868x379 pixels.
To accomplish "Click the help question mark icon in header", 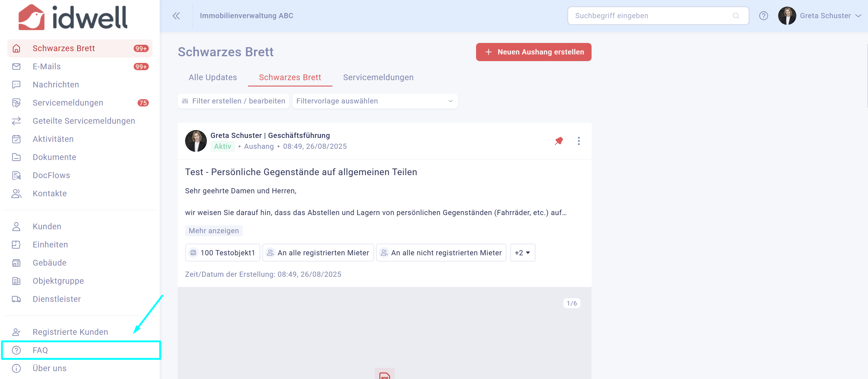I will coord(763,16).
